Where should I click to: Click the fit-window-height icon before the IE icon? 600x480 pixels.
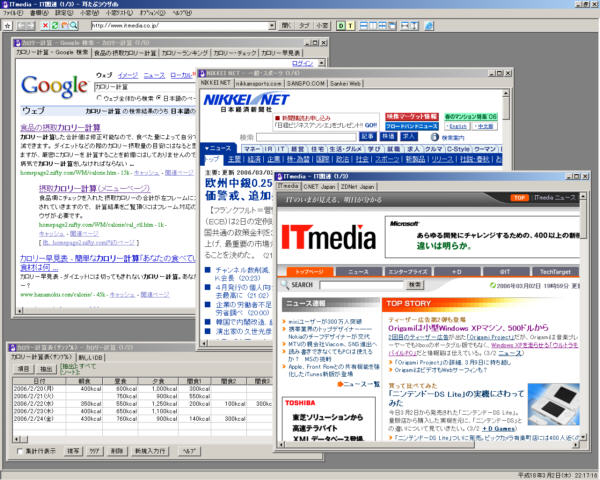(414, 26)
